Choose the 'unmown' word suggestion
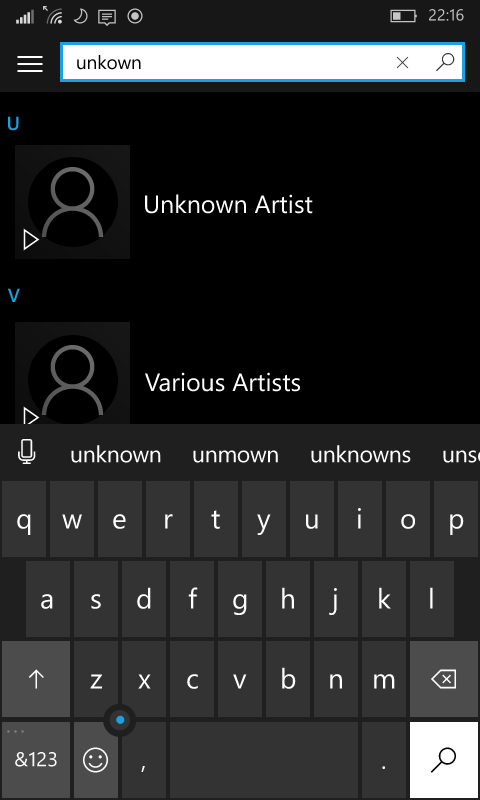Viewport: 480px width, 800px height. [235, 455]
